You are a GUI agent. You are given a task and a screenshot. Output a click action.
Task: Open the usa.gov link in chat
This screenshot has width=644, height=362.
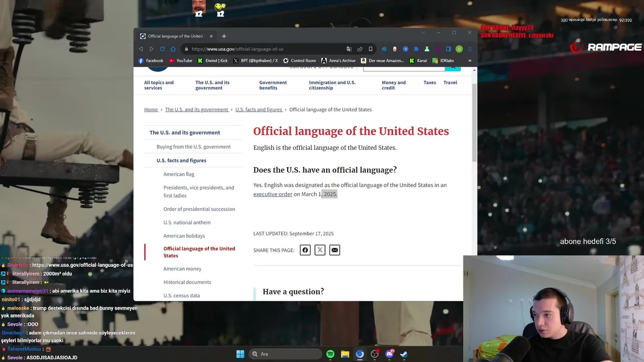83,265
